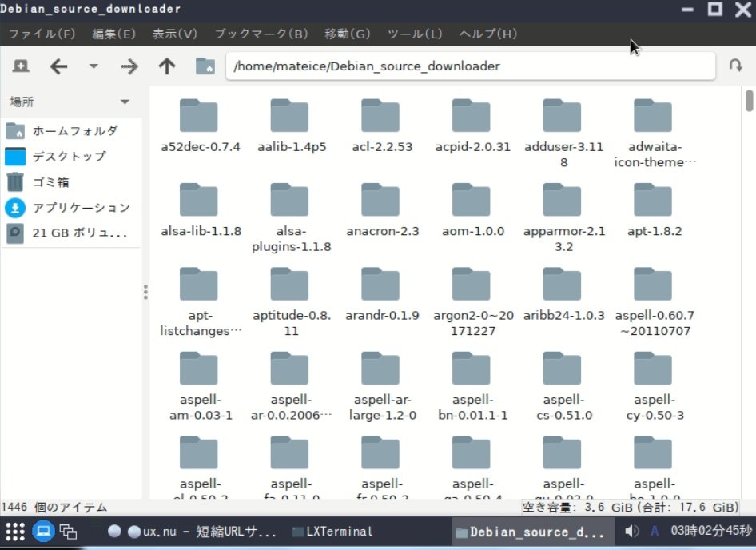The width and height of the screenshot is (756, 550).
Task: Go up to parent folder
Action: [x=167, y=66]
